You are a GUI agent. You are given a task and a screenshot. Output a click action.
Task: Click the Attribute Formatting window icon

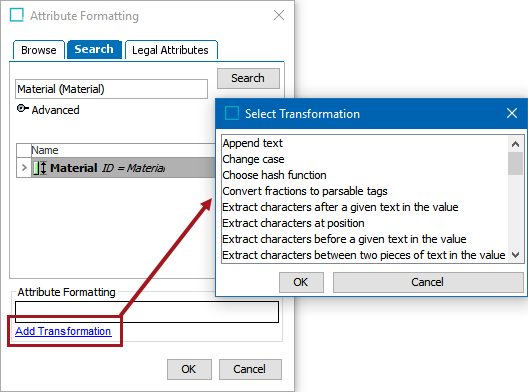(17, 15)
